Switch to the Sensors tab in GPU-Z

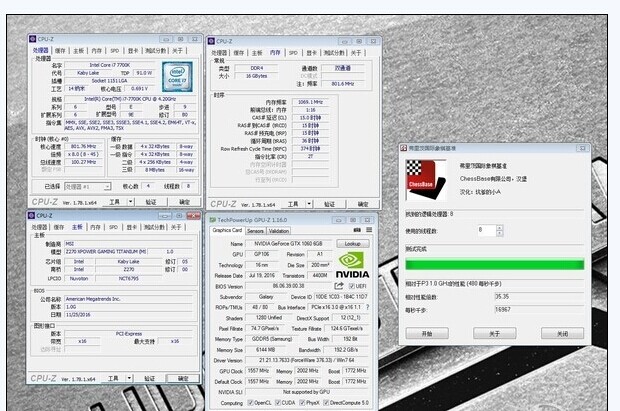(254, 230)
